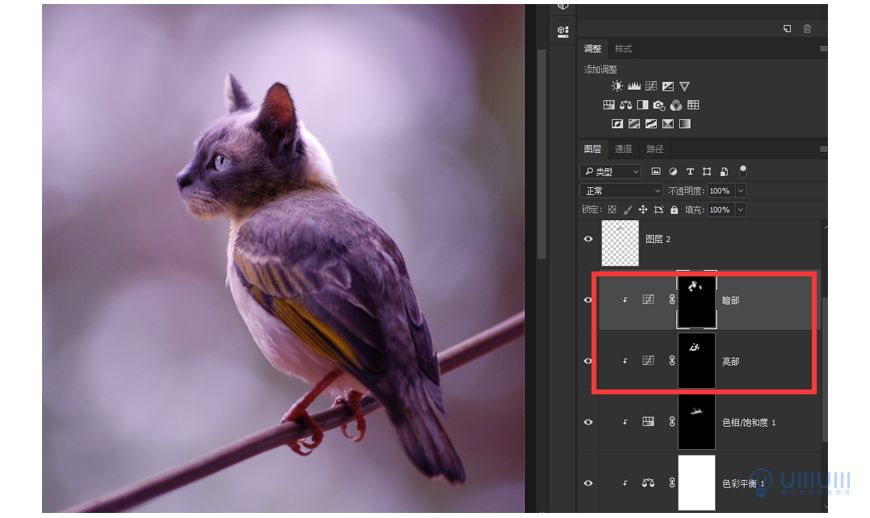Toggle layer filtering on/off switch
Screen dimensions: 870x518
[743, 170]
